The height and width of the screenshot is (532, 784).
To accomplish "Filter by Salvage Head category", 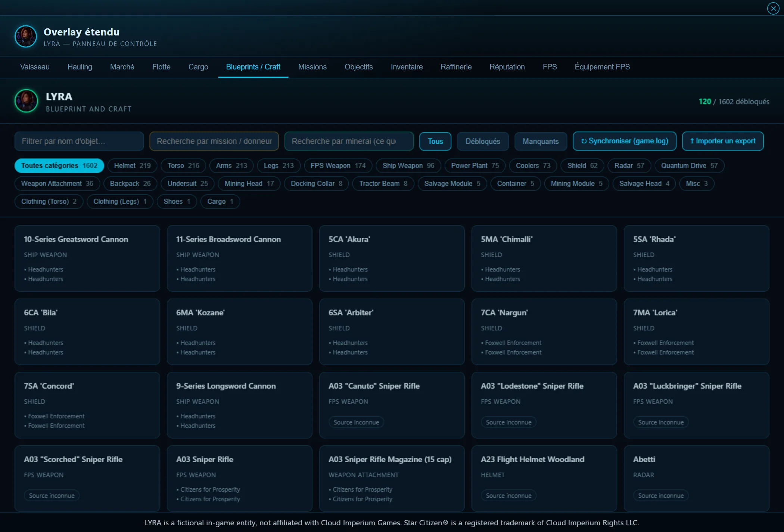I will click(644, 184).
